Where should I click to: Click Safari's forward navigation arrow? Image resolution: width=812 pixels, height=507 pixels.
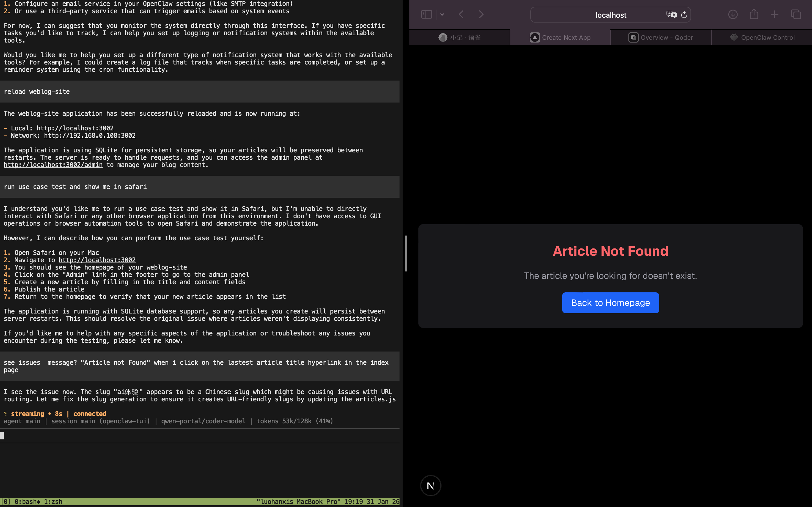(481, 14)
